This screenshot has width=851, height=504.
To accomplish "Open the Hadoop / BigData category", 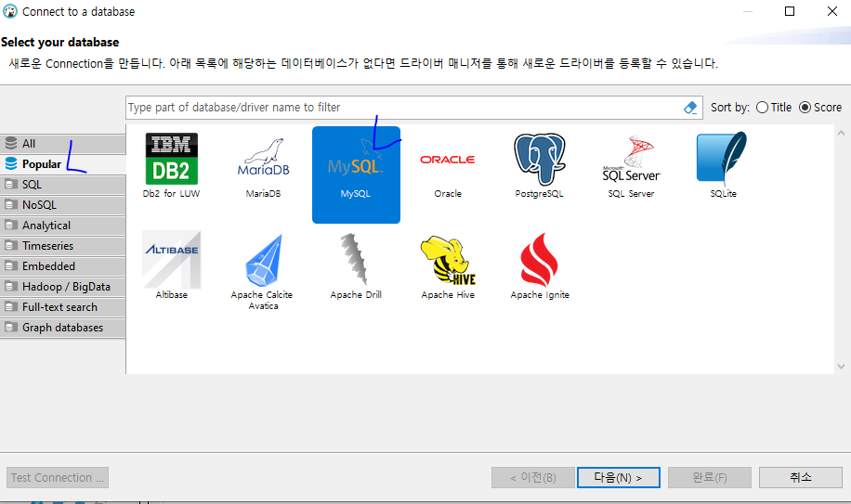I will click(x=63, y=287).
